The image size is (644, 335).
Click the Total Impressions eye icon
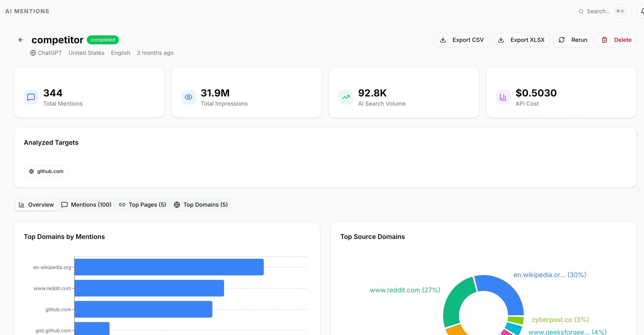click(x=188, y=97)
